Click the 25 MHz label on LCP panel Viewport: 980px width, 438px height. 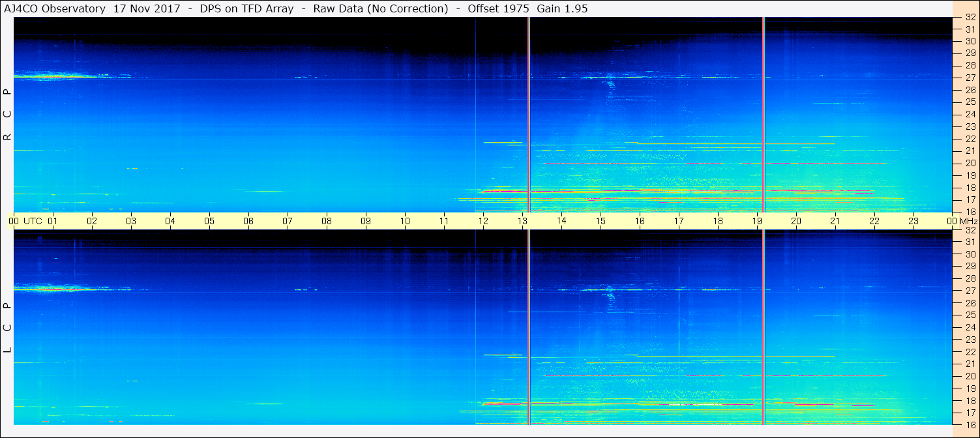[x=970, y=315]
